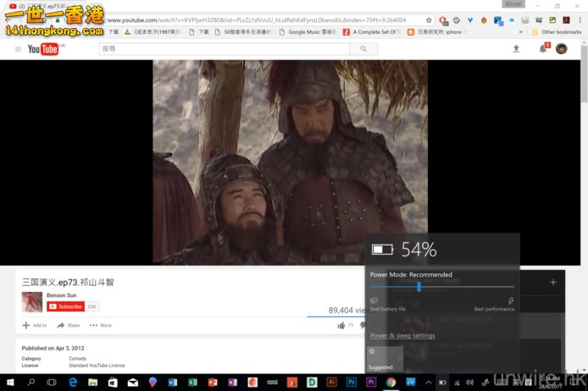588x391 pixels.
Task: Expand the bookmarks overflow chevron
Action: coord(520,32)
